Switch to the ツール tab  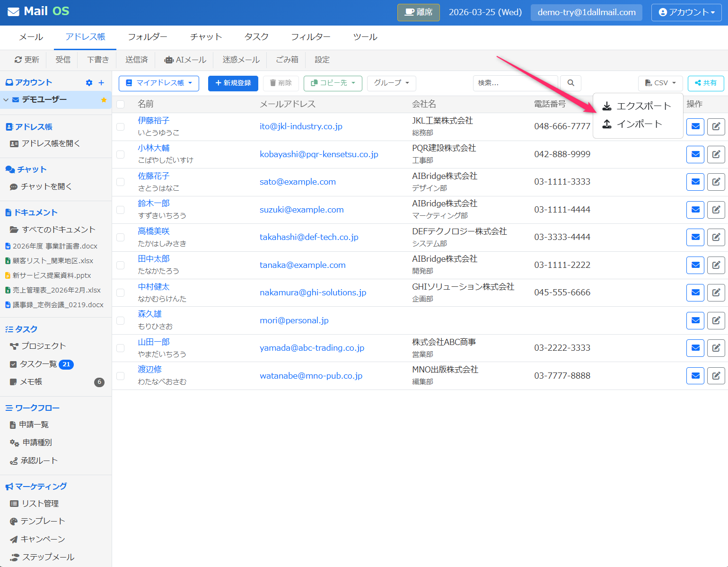(365, 37)
